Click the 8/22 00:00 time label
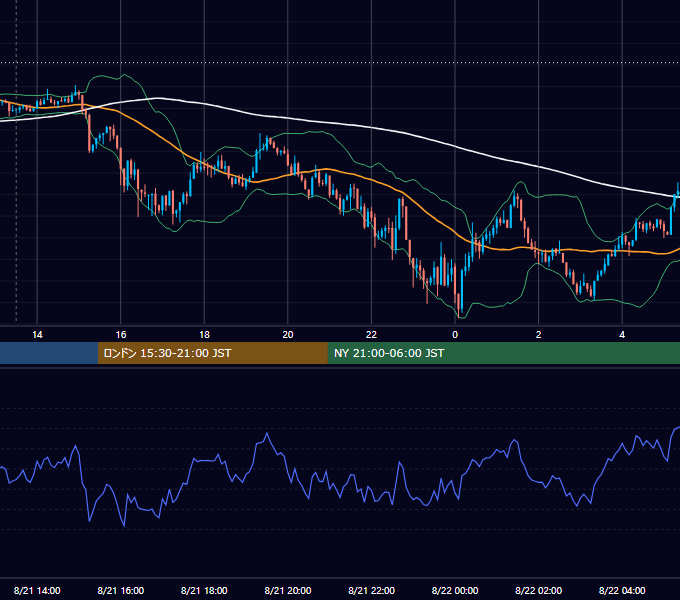Viewport: 680px width, 600px height. click(455, 590)
